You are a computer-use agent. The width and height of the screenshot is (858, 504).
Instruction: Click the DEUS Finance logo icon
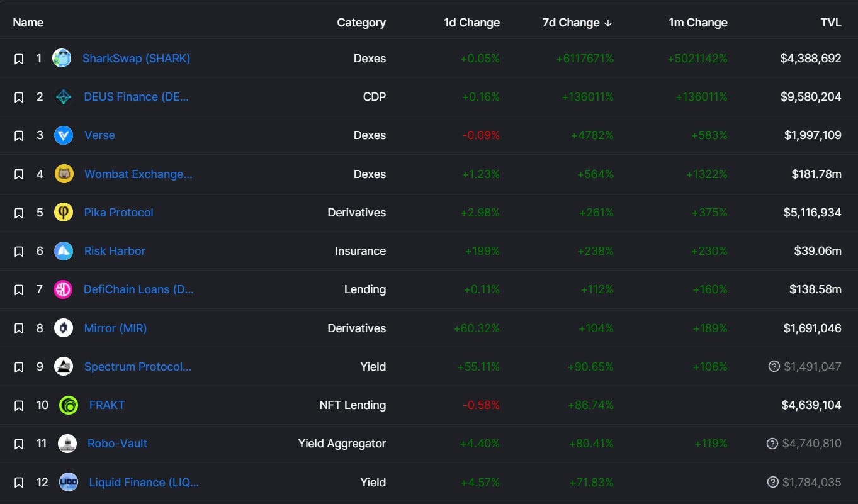[64, 97]
